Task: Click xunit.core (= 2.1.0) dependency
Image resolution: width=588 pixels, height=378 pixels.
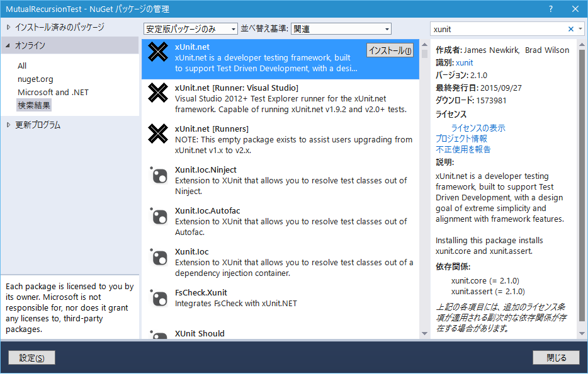Action: (485, 281)
